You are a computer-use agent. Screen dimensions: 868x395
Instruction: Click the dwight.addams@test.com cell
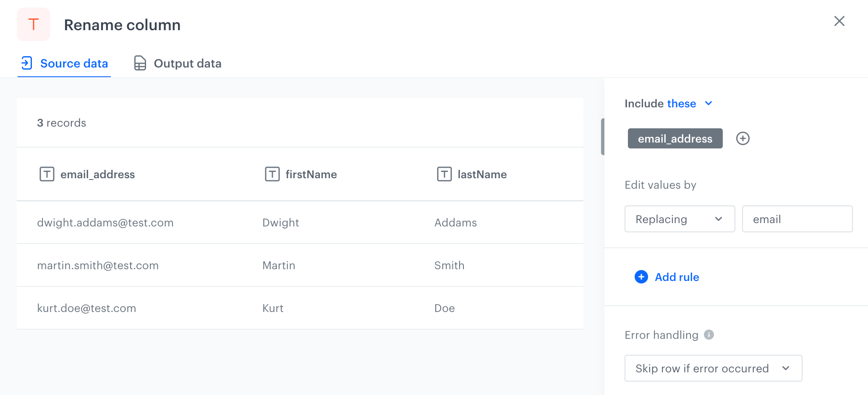pos(105,223)
